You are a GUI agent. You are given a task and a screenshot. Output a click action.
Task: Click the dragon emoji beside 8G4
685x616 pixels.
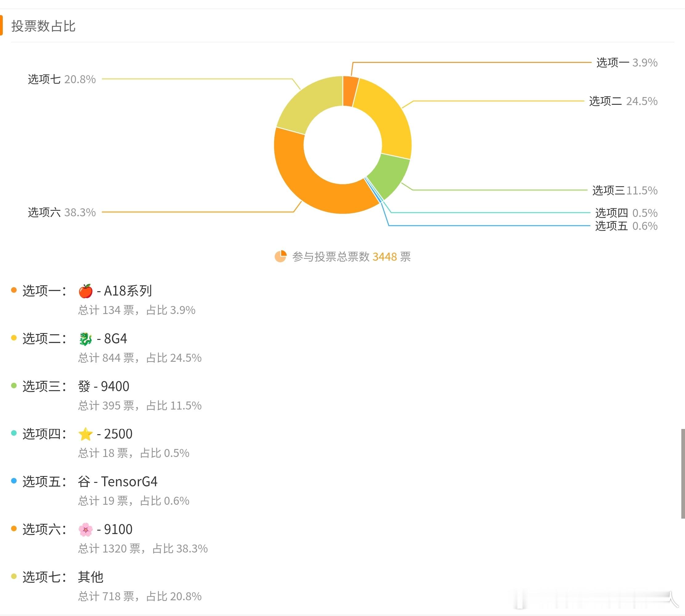click(x=86, y=338)
